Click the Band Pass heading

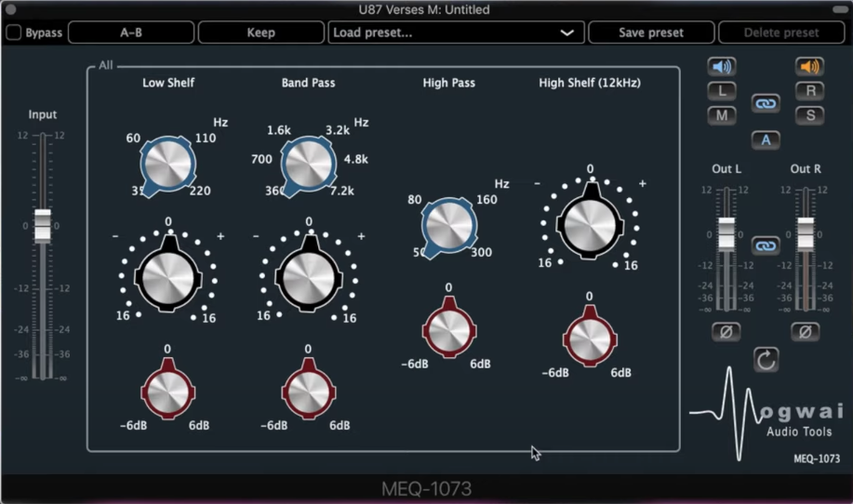tap(309, 83)
